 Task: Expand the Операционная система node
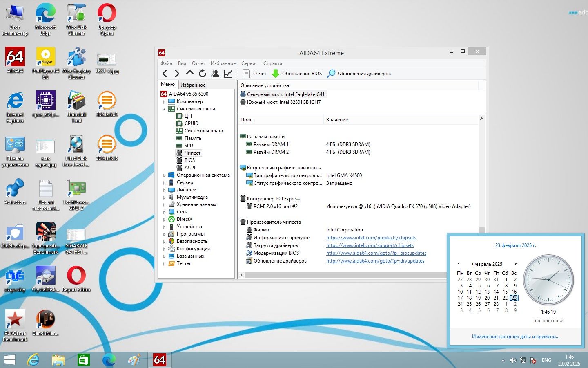(165, 175)
